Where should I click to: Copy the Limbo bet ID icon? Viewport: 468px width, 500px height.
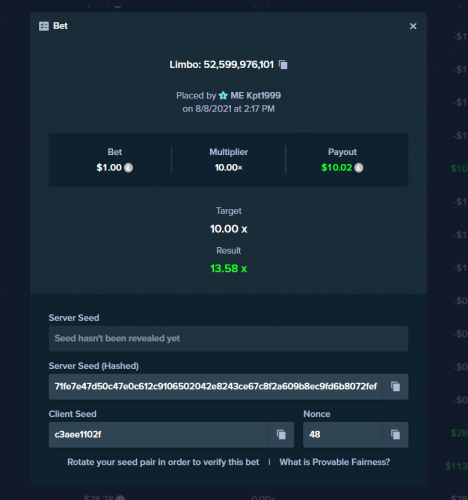click(x=283, y=64)
